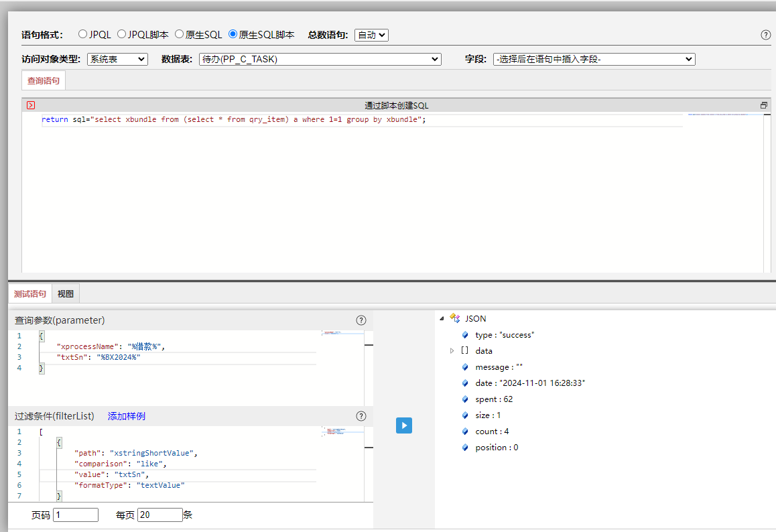
Task: Open help for 过滤条件(filterList) panel
Action: [x=361, y=416]
